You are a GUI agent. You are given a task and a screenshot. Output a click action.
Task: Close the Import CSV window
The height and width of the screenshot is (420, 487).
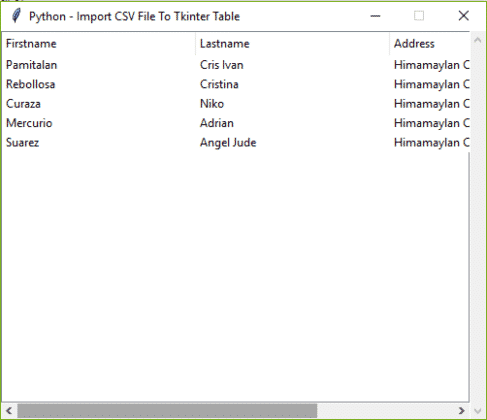coord(463,16)
